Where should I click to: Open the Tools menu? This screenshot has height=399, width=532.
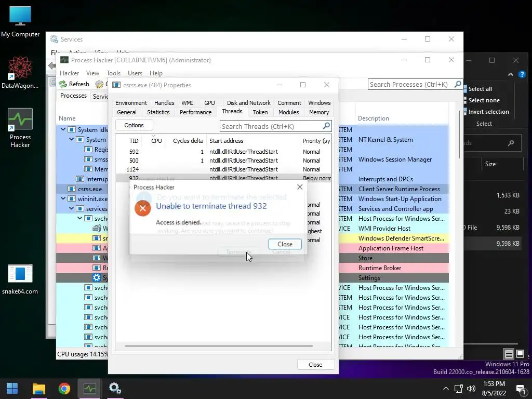coord(113,73)
